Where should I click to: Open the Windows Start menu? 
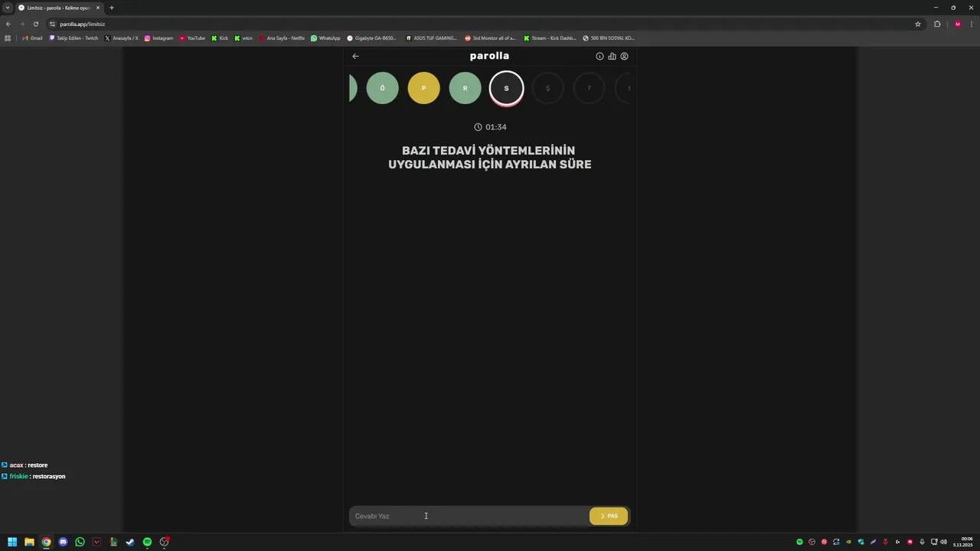[12, 542]
